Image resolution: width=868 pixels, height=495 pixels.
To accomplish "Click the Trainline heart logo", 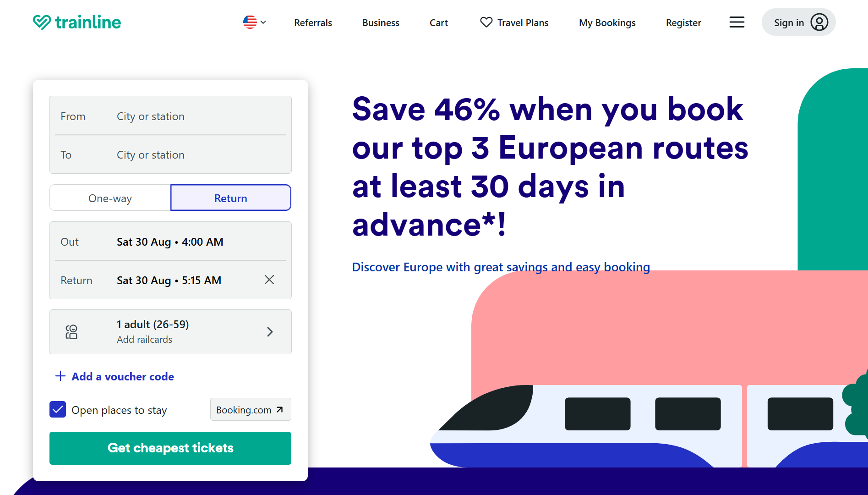I will tap(42, 22).
